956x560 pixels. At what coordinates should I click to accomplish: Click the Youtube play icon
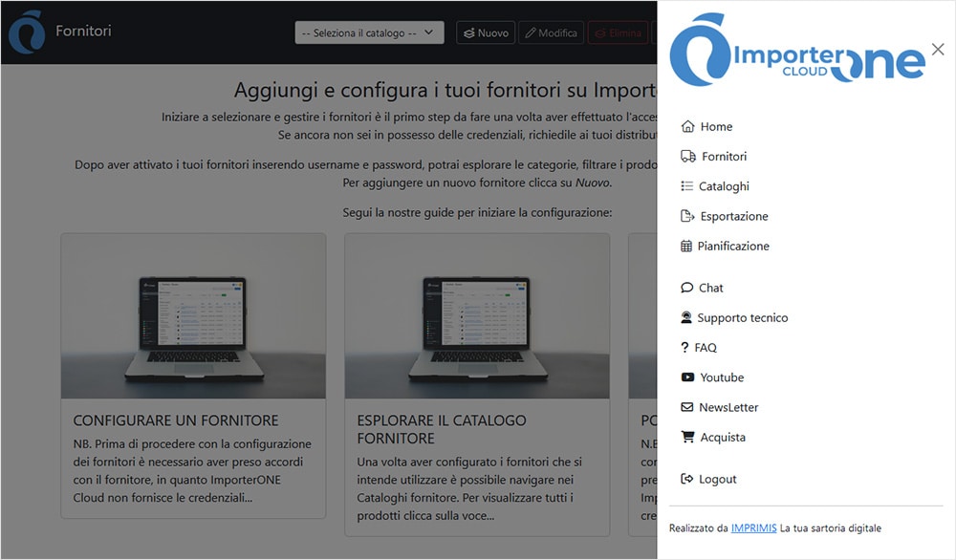(x=686, y=377)
